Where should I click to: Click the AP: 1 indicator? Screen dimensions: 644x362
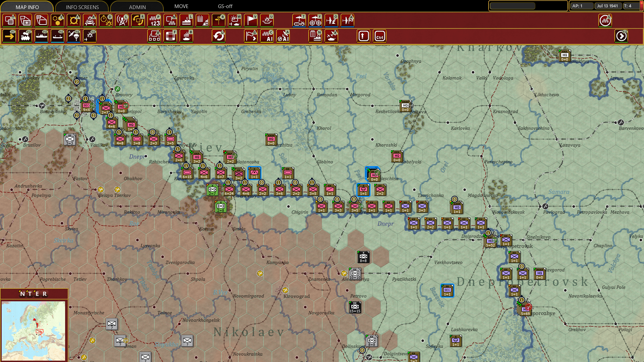tap(582, 6)
